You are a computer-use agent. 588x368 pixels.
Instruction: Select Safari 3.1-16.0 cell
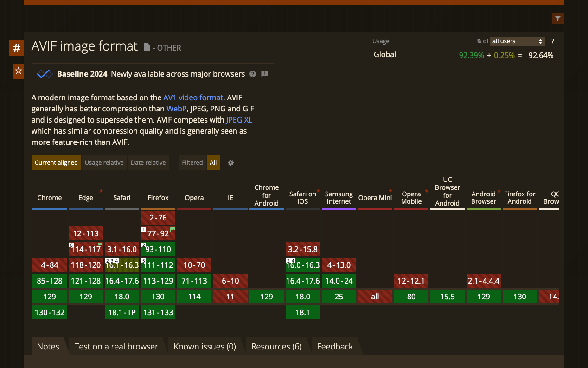[122, 249]
